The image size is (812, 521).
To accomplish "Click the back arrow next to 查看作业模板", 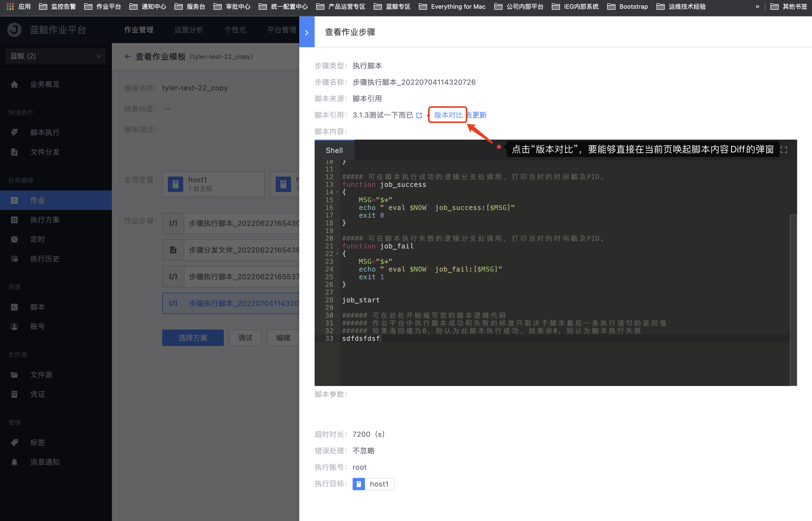I will coord(128,56).
